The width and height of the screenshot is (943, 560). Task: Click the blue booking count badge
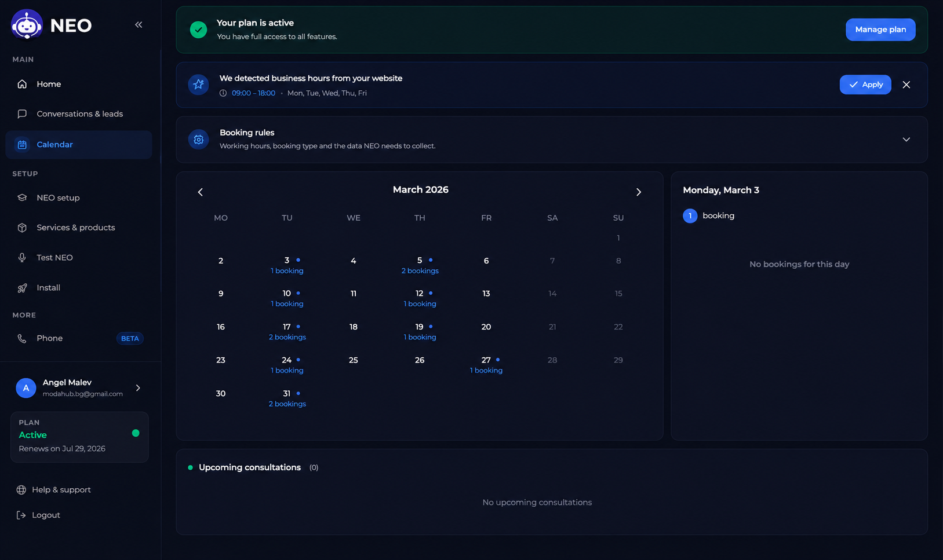click(x=690, y=216)
